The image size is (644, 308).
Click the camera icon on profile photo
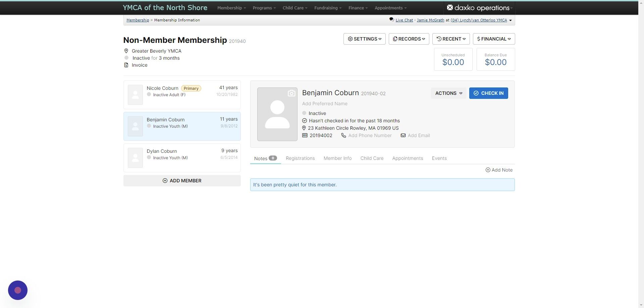(291, 94)
